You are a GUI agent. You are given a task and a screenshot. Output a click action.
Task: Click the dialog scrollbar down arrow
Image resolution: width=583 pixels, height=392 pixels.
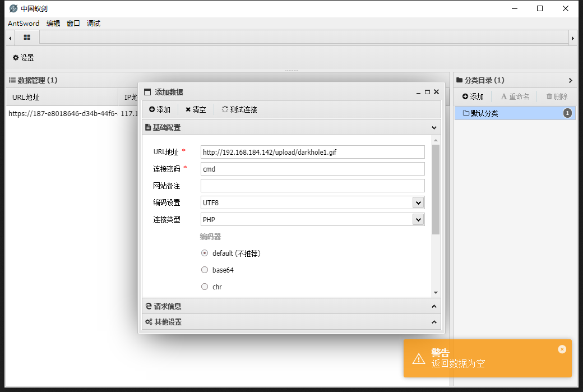pos(436,293)
